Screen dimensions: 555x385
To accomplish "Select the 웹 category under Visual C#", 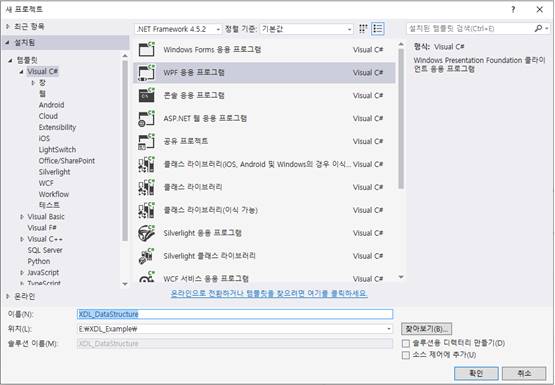I will [x=42, y=94].
